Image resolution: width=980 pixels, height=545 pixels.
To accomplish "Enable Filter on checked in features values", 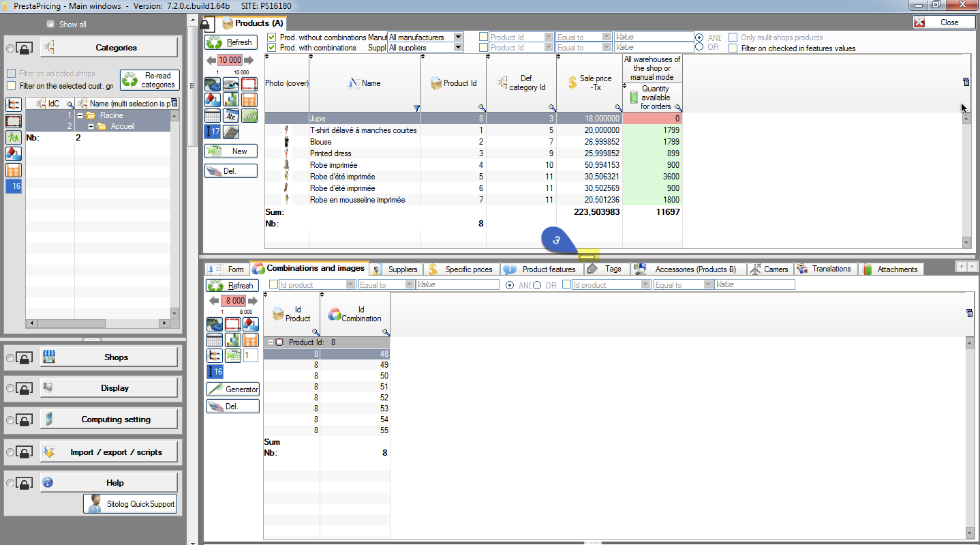I will (733, 48).
